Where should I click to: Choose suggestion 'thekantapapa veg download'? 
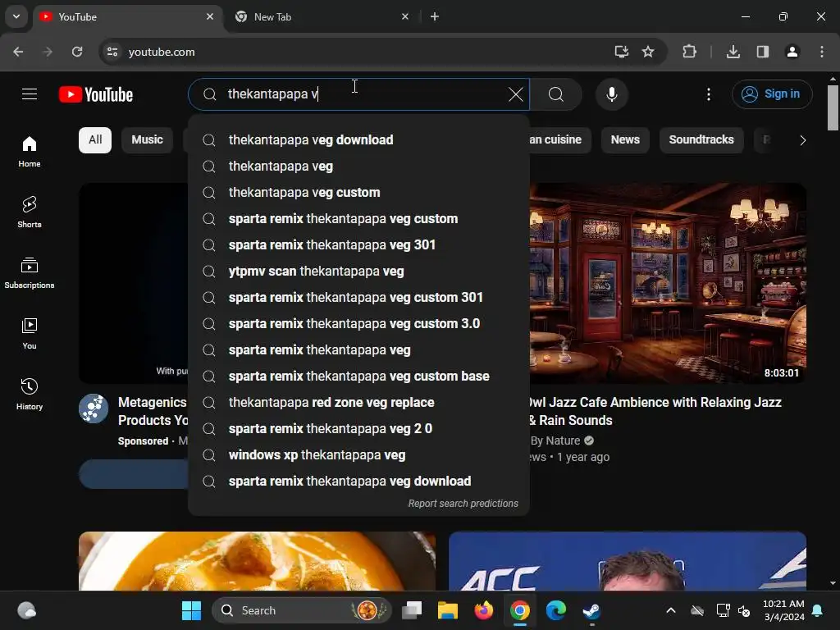359,139
